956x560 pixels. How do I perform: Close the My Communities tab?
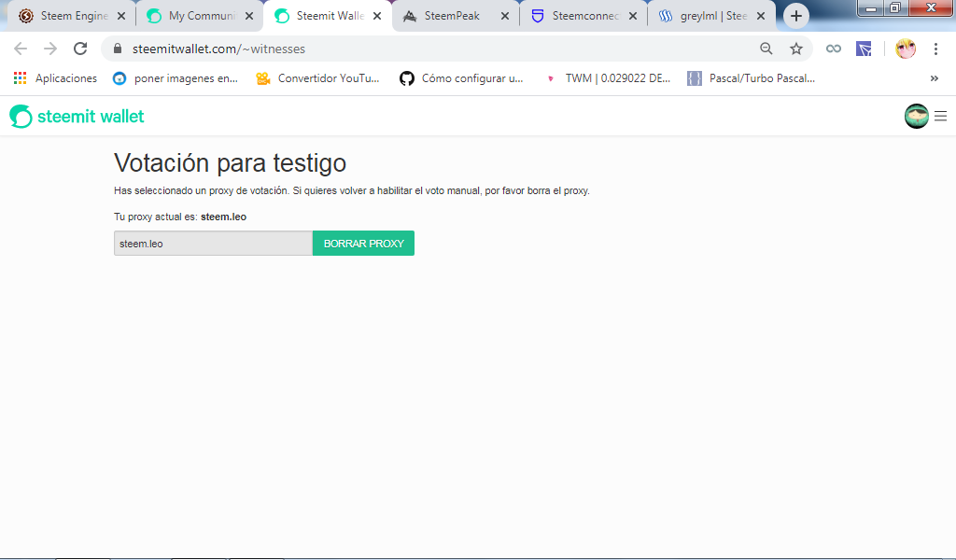pyautogui.click(x=247, y=16)
